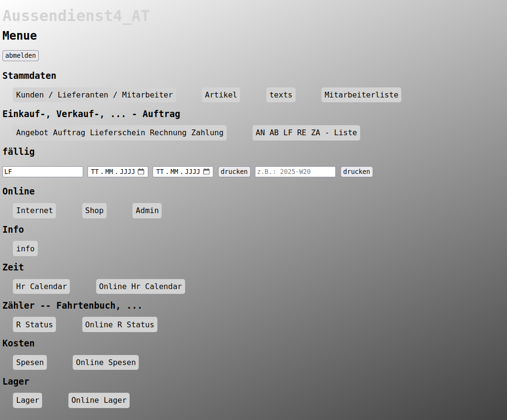Open R Status

pyautogui.click(x=34, y=325)
